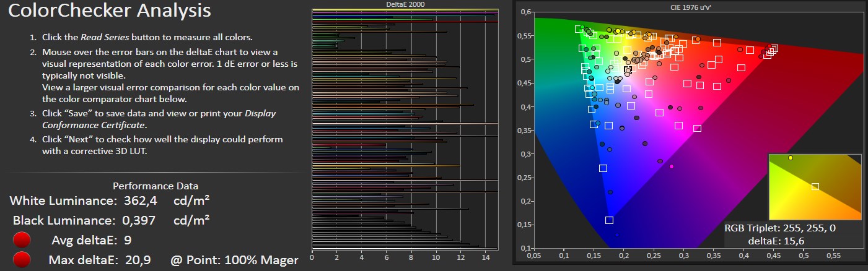Click the red indicator beside Max deltaE
The image size is (868, 271).
23,260
